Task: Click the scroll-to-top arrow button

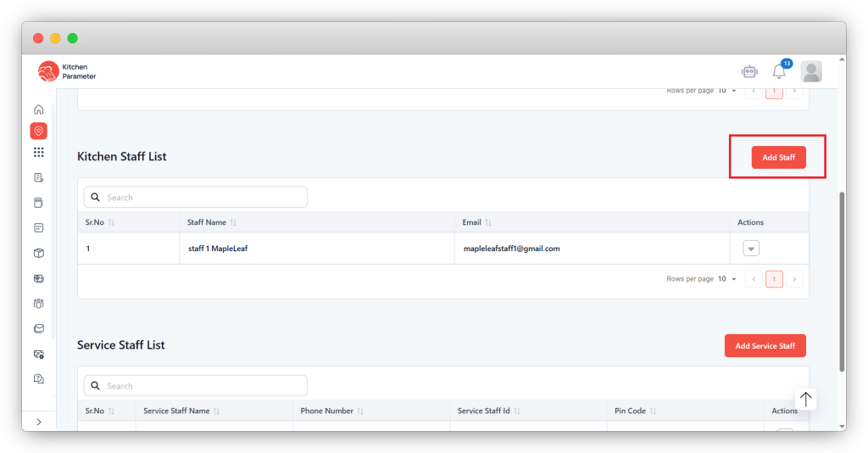Action: click(805, 399)
